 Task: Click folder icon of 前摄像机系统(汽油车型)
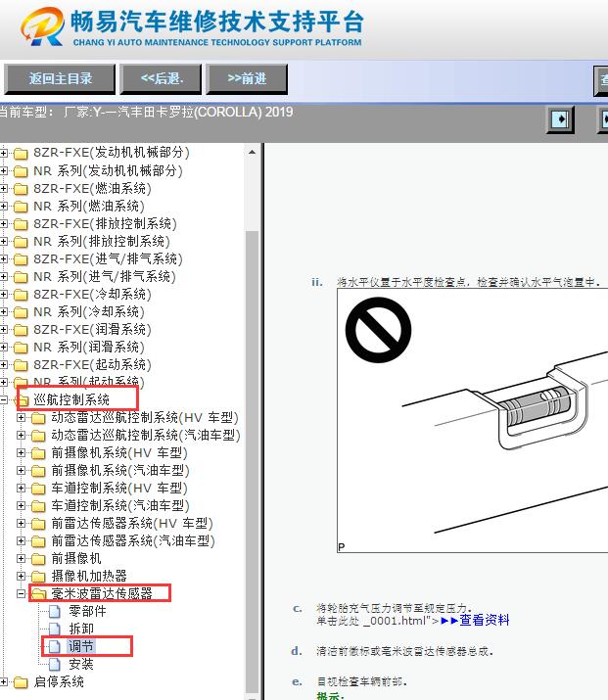(38, 471)
